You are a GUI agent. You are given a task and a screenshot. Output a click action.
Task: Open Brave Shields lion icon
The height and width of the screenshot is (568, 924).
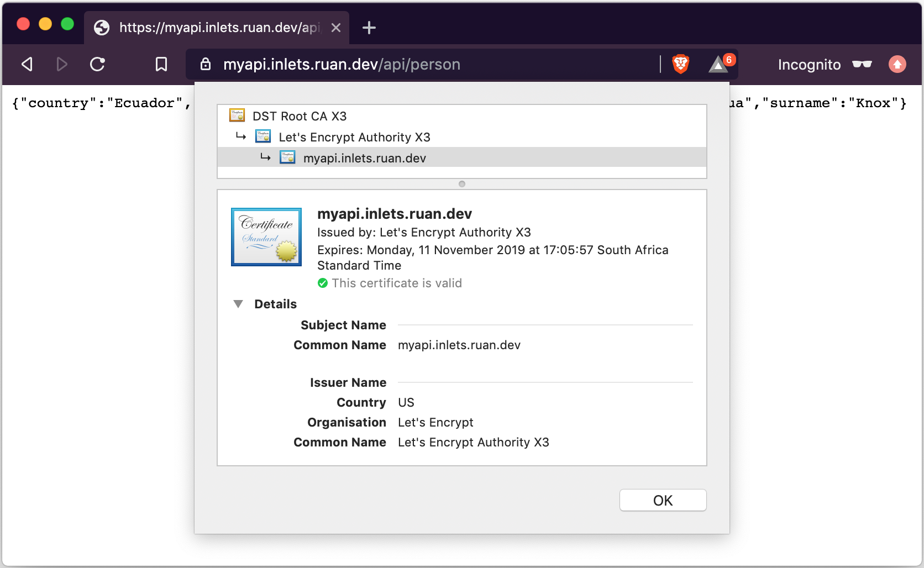pyautogui.click(x=681, y=64)
